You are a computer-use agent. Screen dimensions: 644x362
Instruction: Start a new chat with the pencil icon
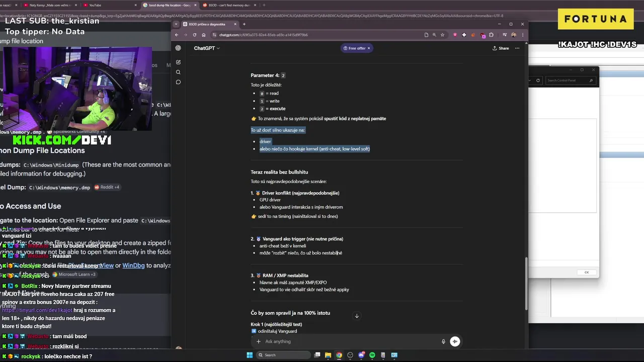coord(178,62)
